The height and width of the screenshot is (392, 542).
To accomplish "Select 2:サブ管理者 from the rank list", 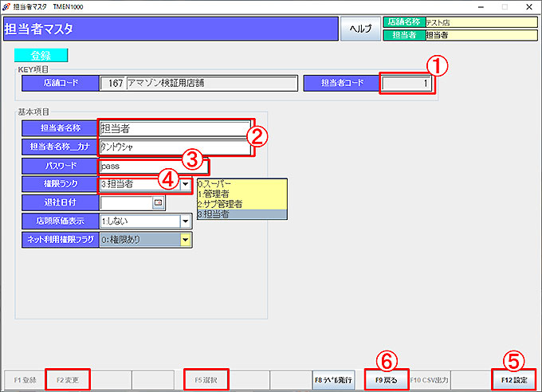I will point(242,204).
